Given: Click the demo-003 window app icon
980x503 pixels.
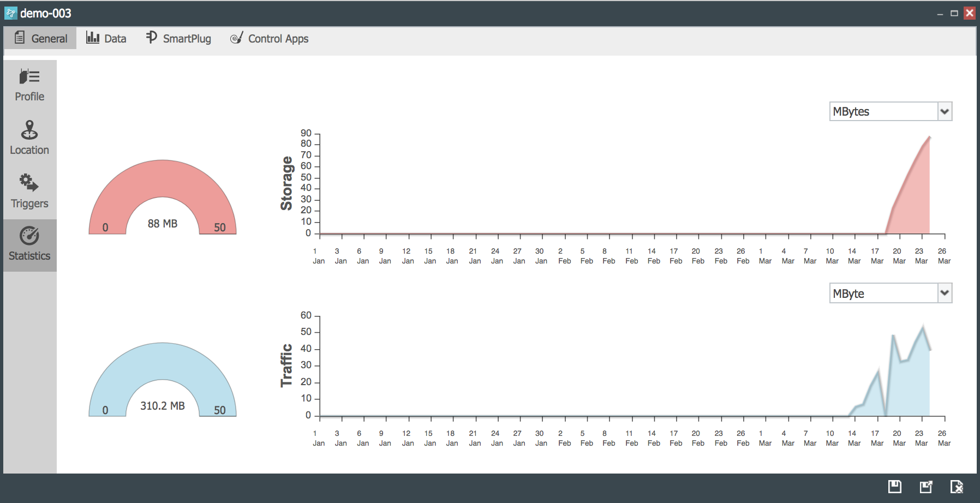Looking at the screenshot, I should [11, 13].
